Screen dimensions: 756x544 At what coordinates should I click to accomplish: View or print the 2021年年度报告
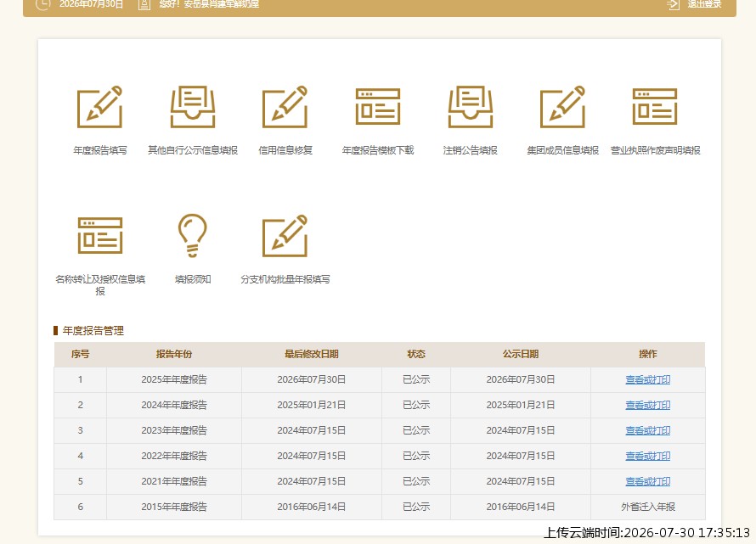647,482
